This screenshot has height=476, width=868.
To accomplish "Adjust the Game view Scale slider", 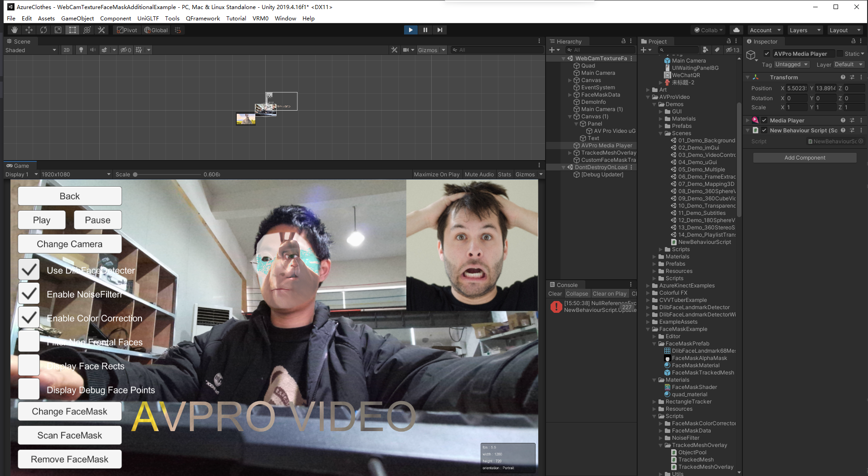I will pos(166,175).
